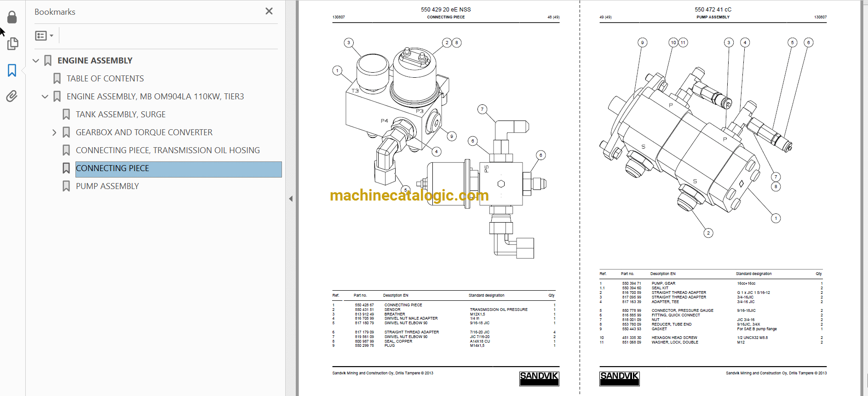Screen dimensions: 868x396
Task: Open the TABLE OF CONTENTS bookmark
Action: [x=105, y=79]
